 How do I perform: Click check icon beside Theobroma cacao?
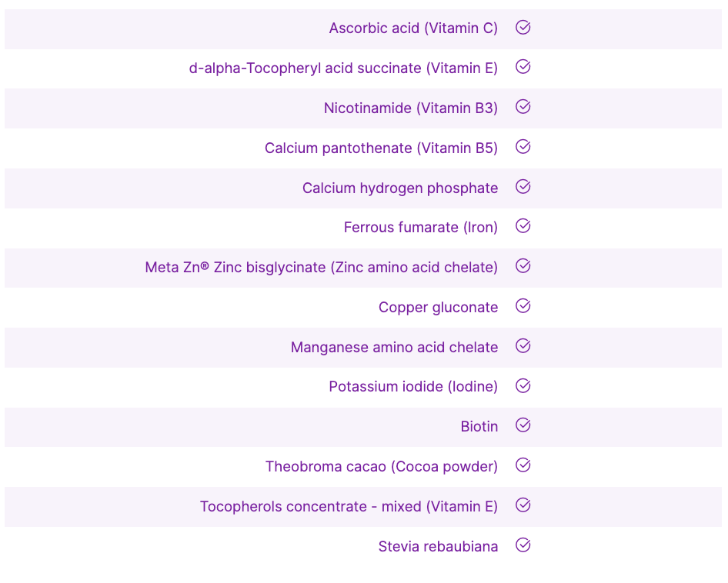click(x=523, y=465)
